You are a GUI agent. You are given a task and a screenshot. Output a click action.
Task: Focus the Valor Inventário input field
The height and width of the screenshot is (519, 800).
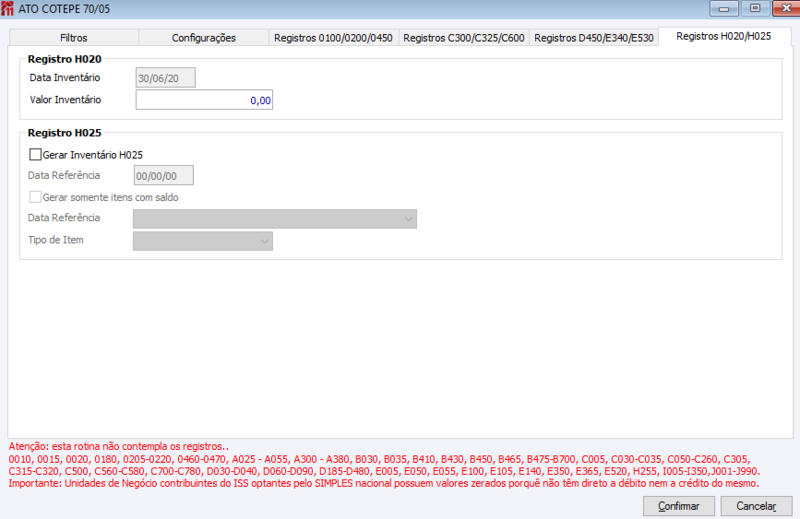[204, 100]
